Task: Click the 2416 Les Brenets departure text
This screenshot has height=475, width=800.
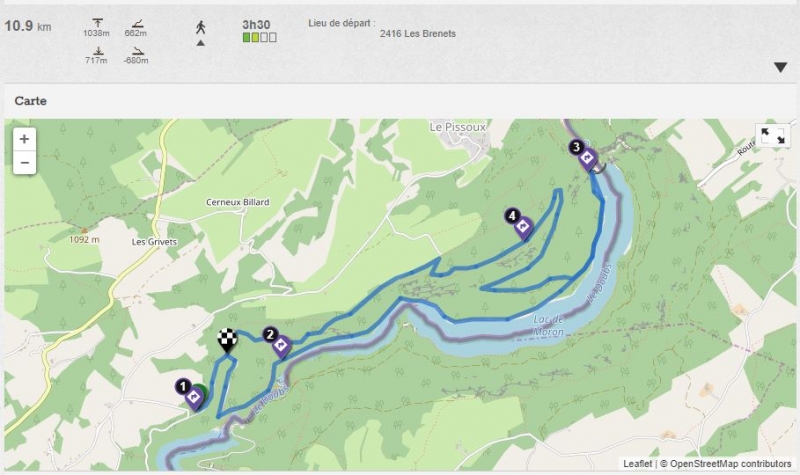Action: 418,33
